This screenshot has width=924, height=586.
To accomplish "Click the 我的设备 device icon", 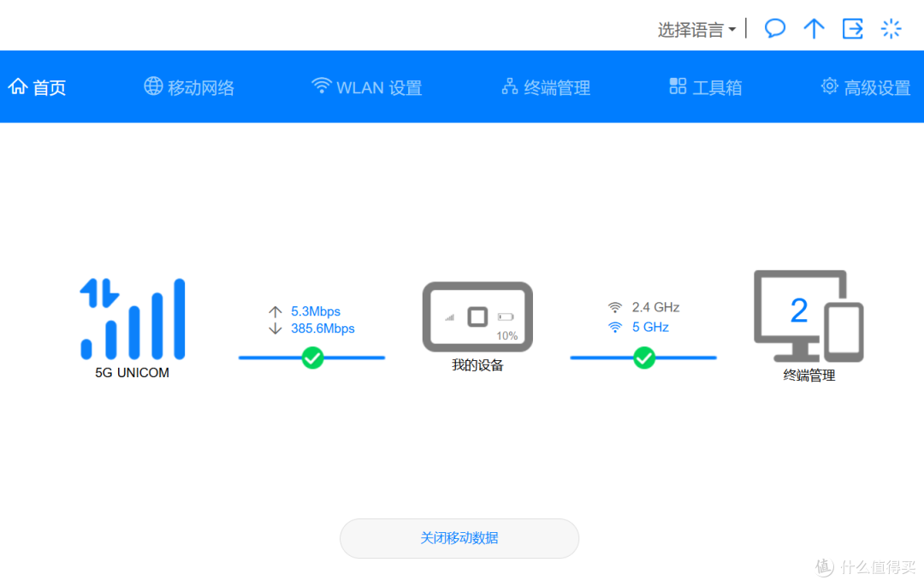I will 477,317.
